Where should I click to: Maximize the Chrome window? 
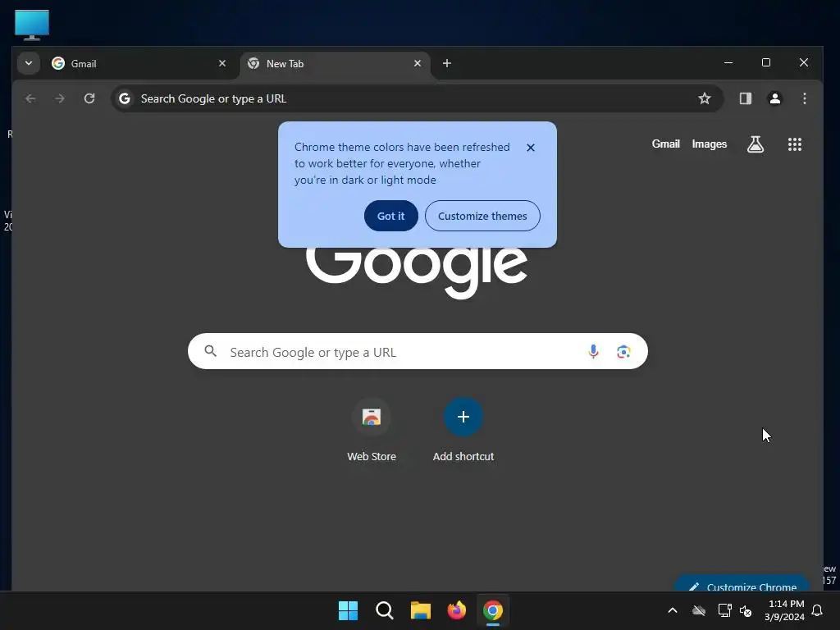pos(766,62)
